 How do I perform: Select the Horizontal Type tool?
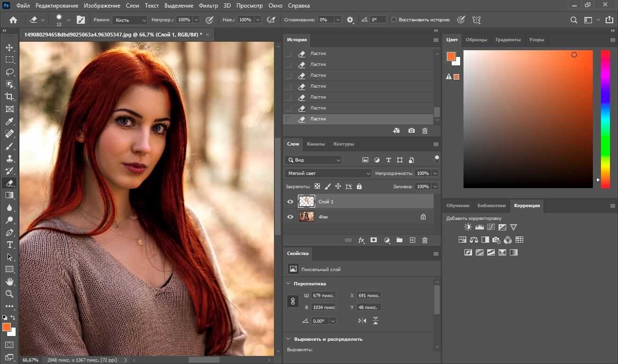[9, 245]
